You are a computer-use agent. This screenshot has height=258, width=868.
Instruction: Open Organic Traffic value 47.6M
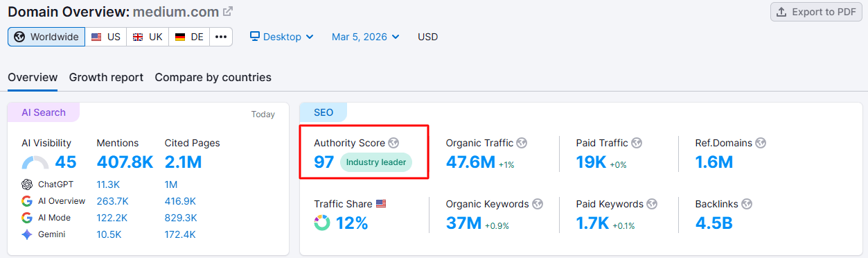pos(470,162)
